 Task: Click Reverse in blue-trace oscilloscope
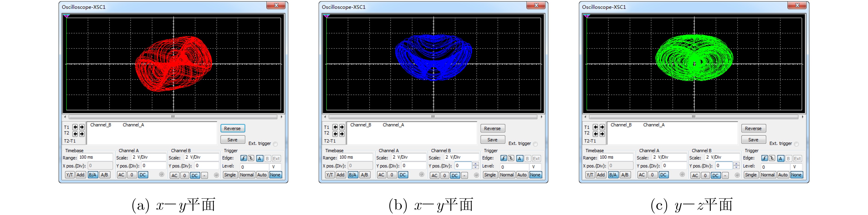click(493, 129)
